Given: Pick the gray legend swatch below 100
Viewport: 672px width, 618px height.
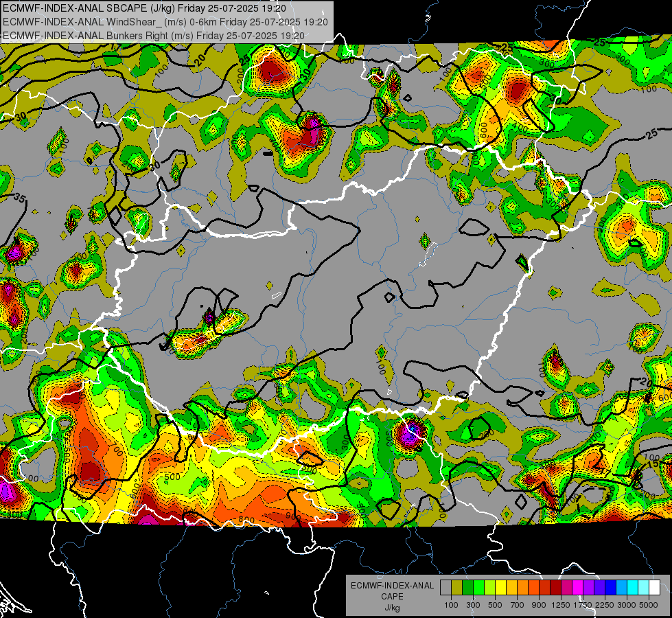Looking at the screenshot, I should [445, 588].
